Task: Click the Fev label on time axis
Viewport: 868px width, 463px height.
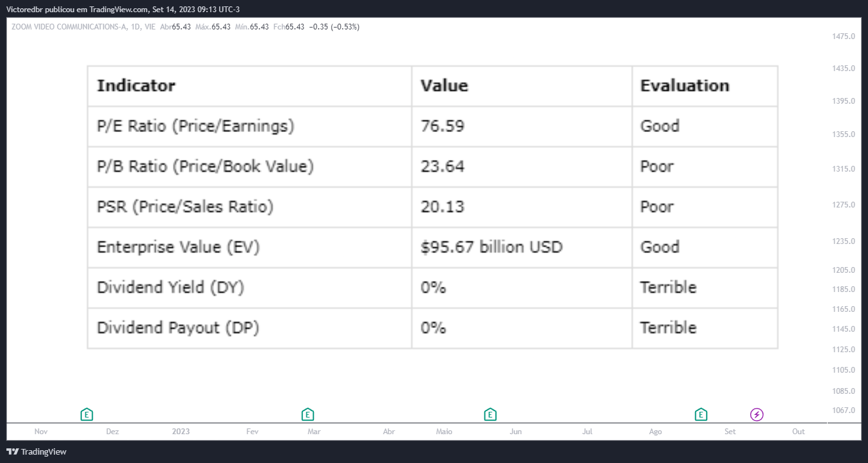Action: (252, 432)
